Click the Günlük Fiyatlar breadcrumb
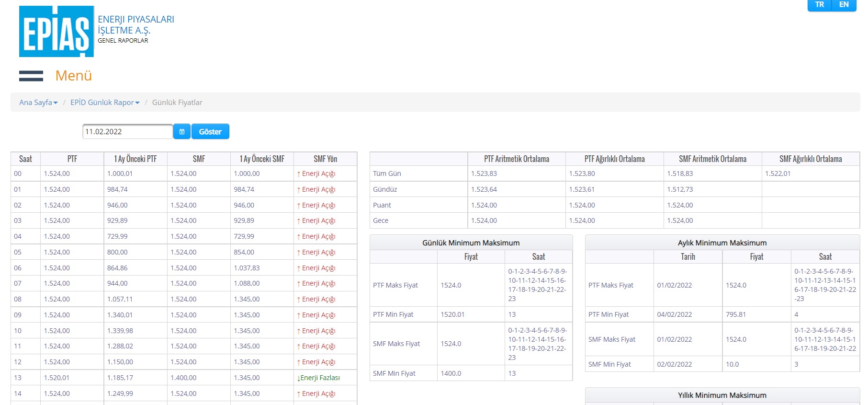The image size is (868, 405). click(x=177, y=103)
